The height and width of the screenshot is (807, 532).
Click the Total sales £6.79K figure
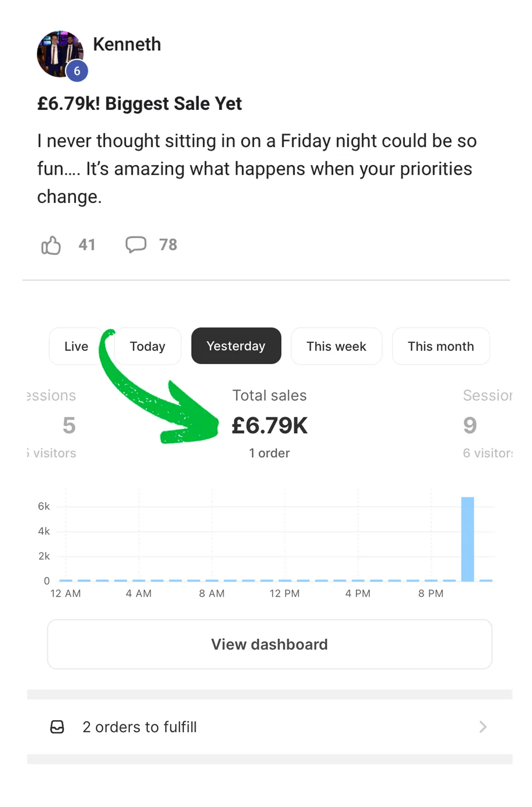(x=269, y=426)
